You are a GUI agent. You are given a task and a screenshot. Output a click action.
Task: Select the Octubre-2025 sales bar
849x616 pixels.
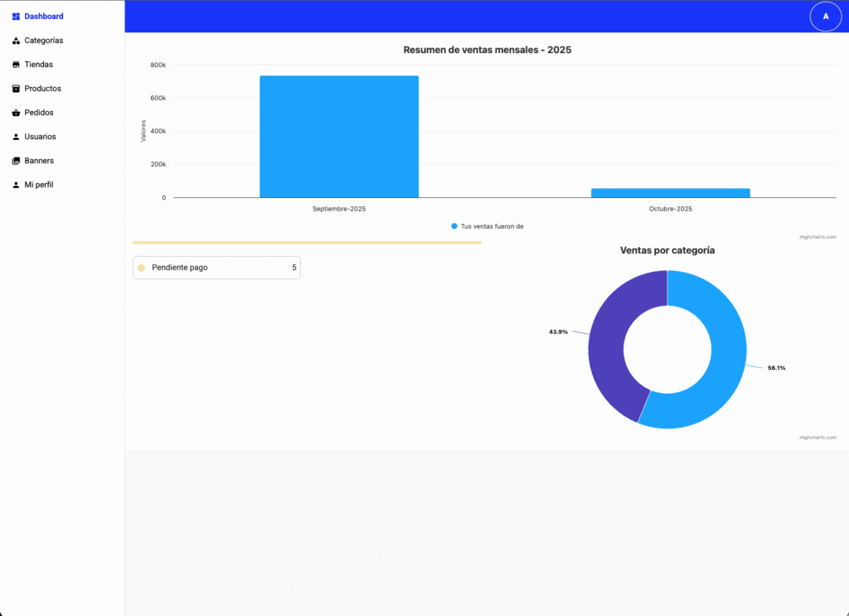(x=670, y=193)
